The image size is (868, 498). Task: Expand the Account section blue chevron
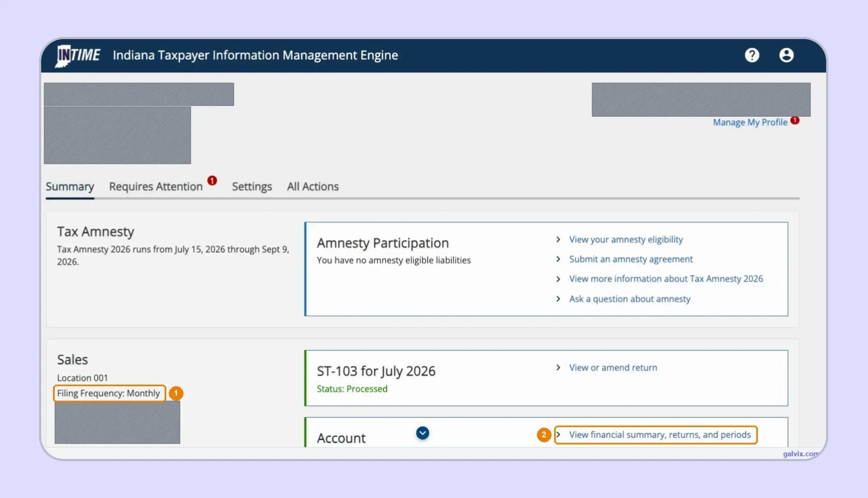[422, 433]
